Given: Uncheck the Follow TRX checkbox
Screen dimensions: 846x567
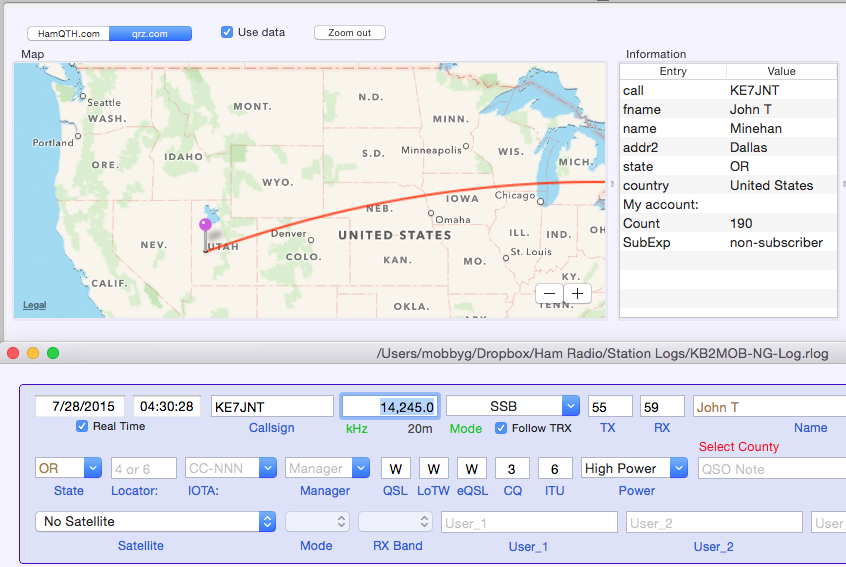Looking at the screenshot, I should click(x=501, y=428).
